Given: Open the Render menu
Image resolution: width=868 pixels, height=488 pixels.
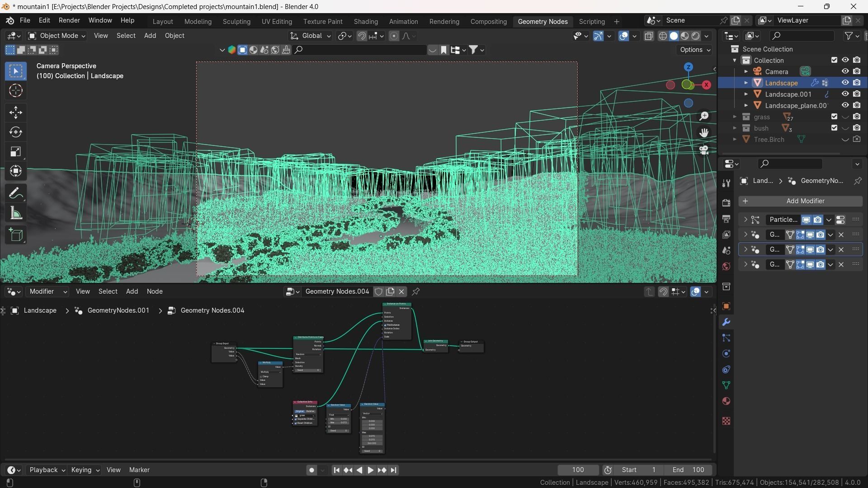Looking at the screenshot, I should pos(69,20).
